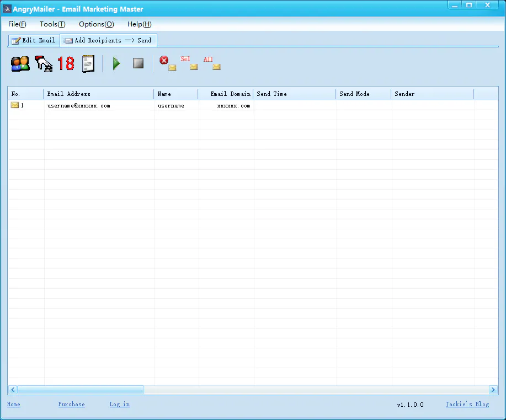This screenshot has width=506, height=420.
Task: Click the hand-pointer import toolbar icon
Action: tap(44, 63)
